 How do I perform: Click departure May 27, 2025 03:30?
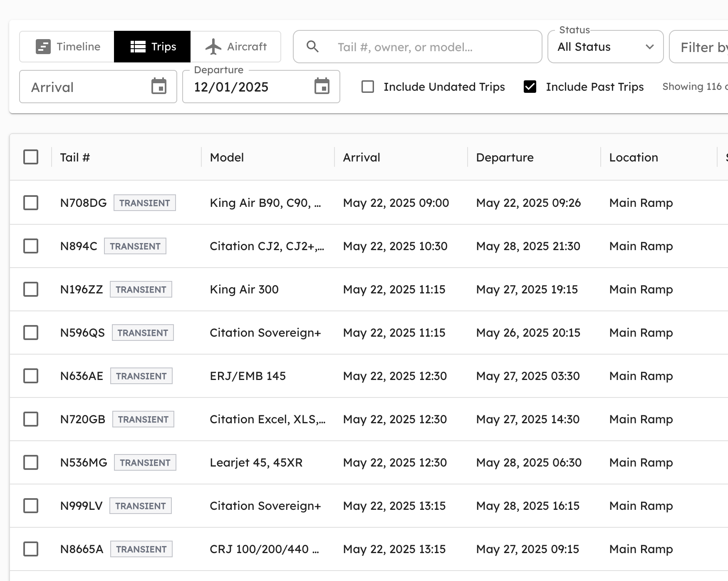528,376
